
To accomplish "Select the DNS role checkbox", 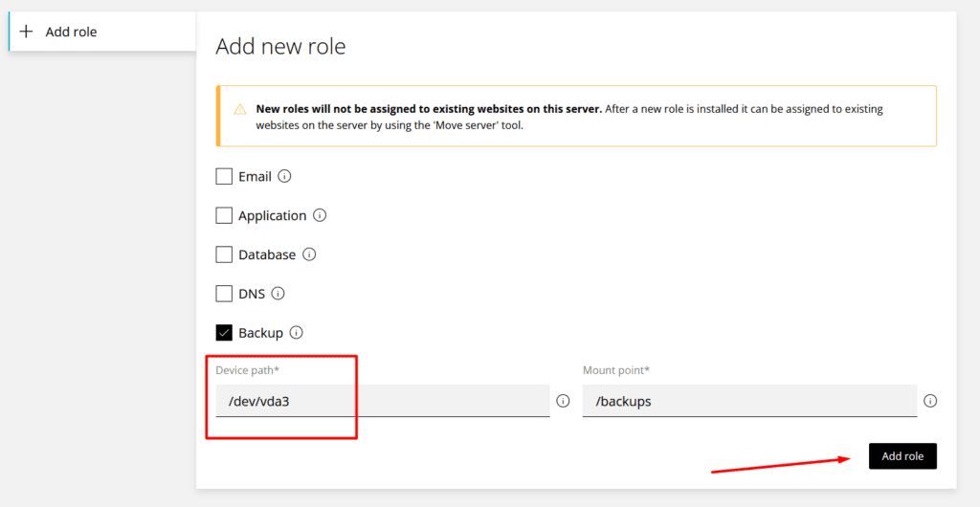I will [224, 294].
